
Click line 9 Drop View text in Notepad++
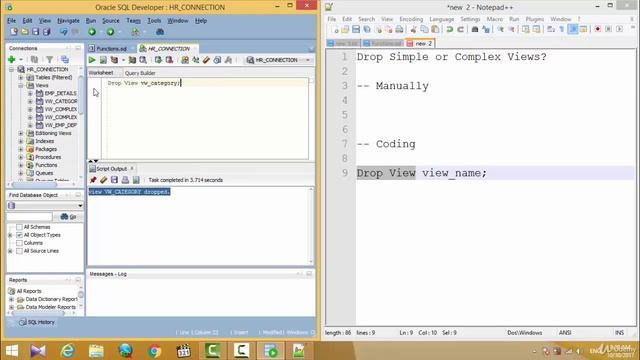click(386, 173)
